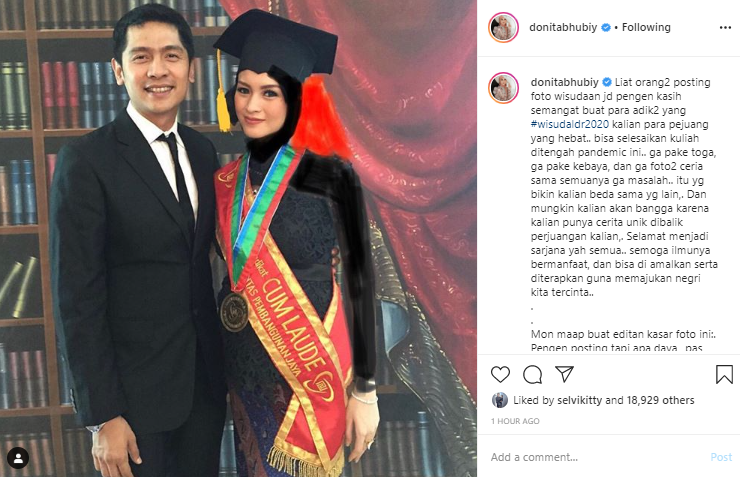Screen dimensions: 740x477
Task: Open the avatar beside the caption
Action: click(503, 88)
